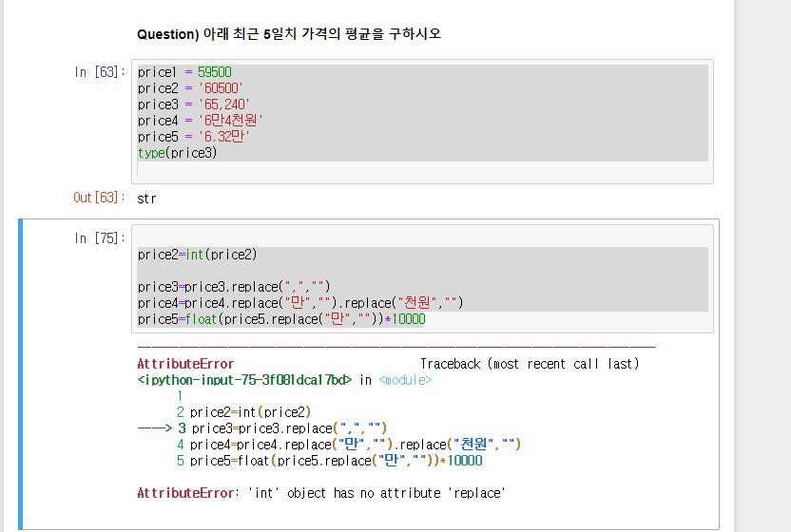
Task: Select the In [75] prompt label
Action: tap(100, 238)
